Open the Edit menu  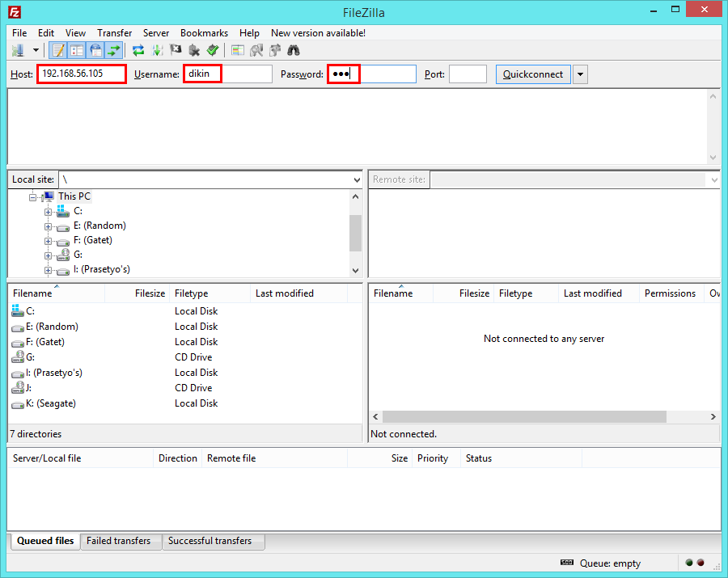[x=46, y=33]
